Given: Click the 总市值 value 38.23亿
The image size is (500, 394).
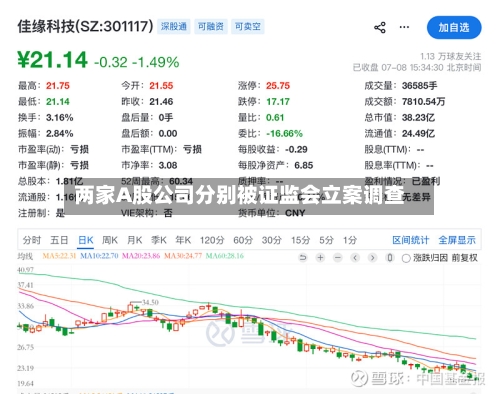Looking at the screenshot, I should pyautogui.click(x=418, y=118).
